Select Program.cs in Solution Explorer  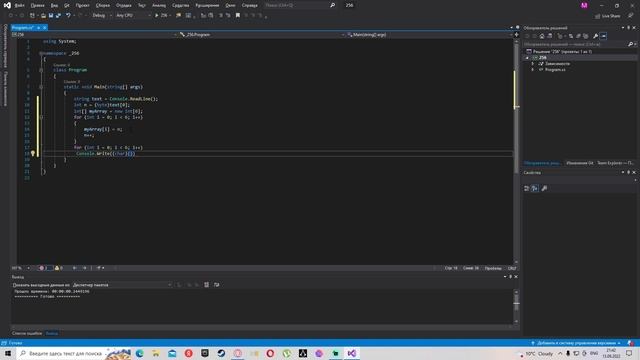[x=555, y=70]
